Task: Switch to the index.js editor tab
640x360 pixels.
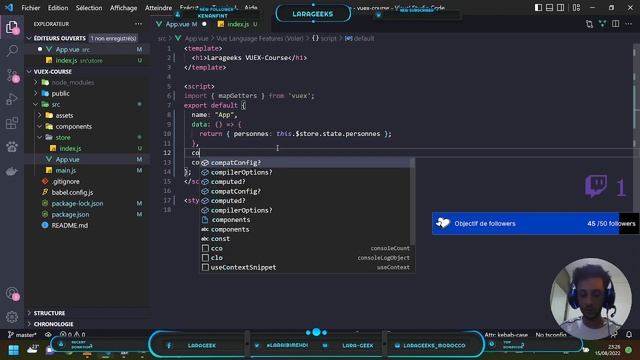Action: pos(238,24)
